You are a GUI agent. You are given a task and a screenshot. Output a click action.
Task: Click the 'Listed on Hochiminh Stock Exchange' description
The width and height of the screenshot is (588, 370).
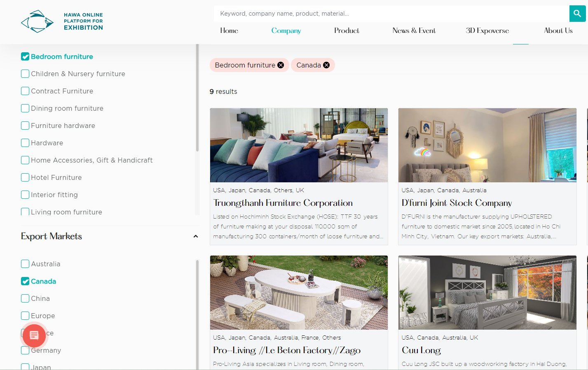[x=298, y=226]
